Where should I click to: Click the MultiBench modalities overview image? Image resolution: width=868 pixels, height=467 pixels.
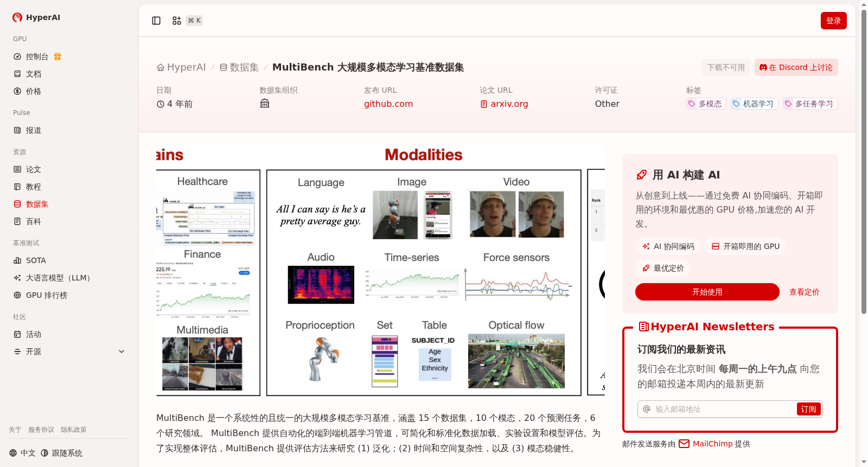(380, 271)
